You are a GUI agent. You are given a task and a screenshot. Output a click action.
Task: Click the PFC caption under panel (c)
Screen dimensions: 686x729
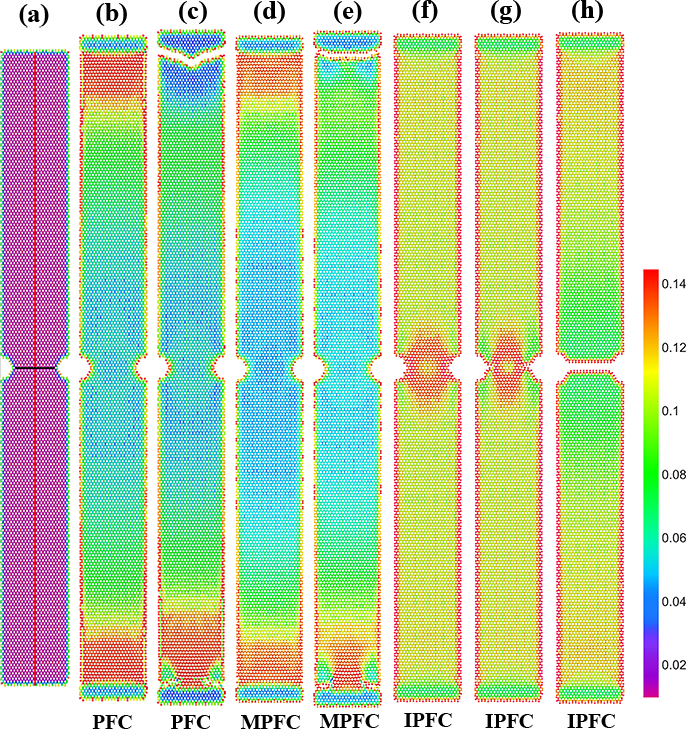(191, 721)
